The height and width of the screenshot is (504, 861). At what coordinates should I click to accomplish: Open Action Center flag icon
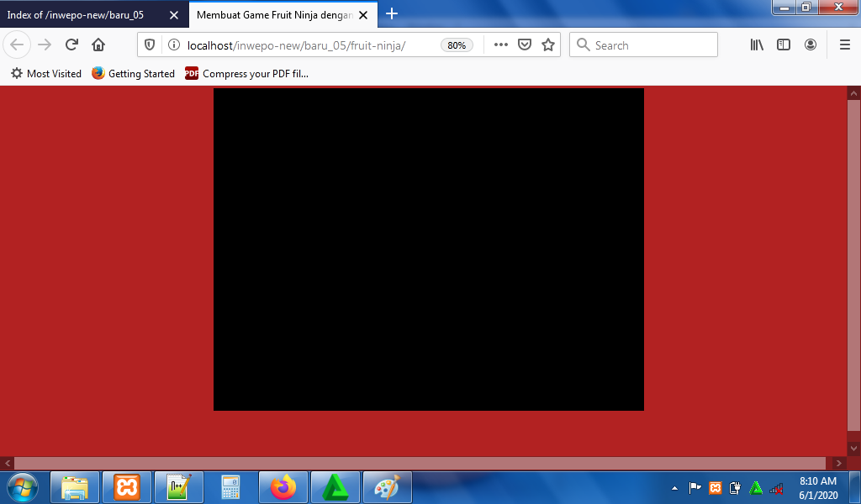695,487
